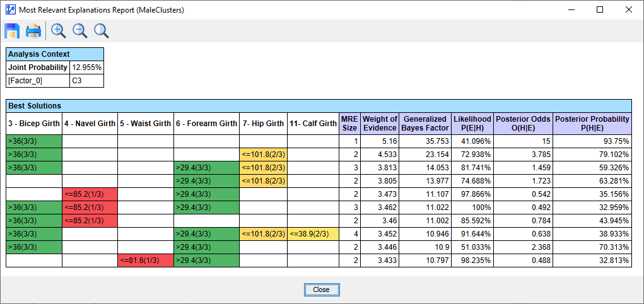Click the 93.75% posterior probability cell
Screen dimensions: 644x304
point(592,141)
